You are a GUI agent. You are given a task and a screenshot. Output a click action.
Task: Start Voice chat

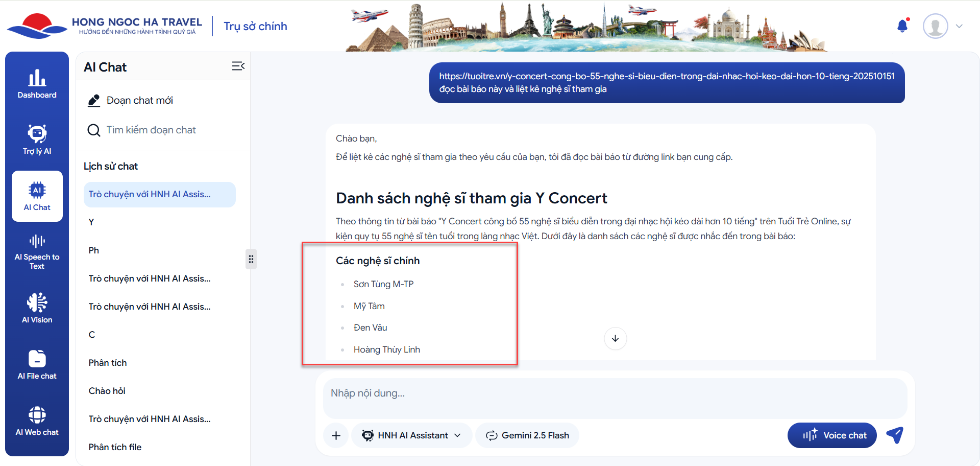[832, 435]
